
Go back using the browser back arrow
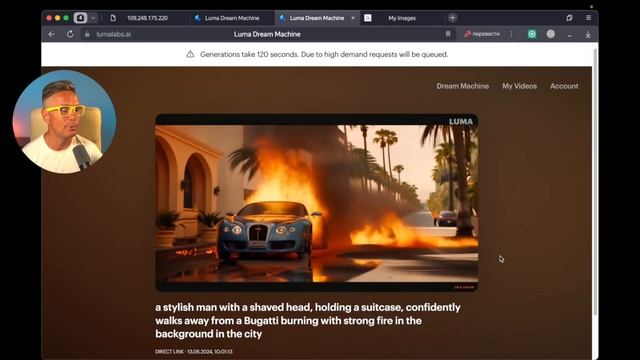point(51,34)
